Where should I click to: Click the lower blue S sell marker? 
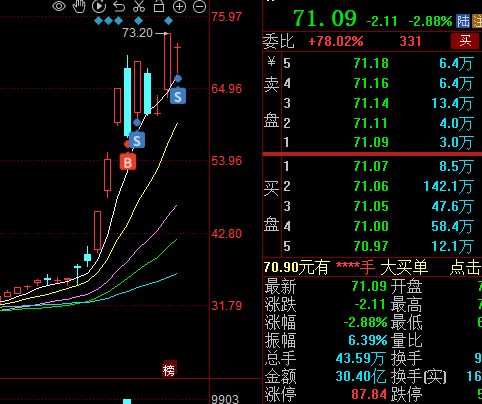click(137, 140)
